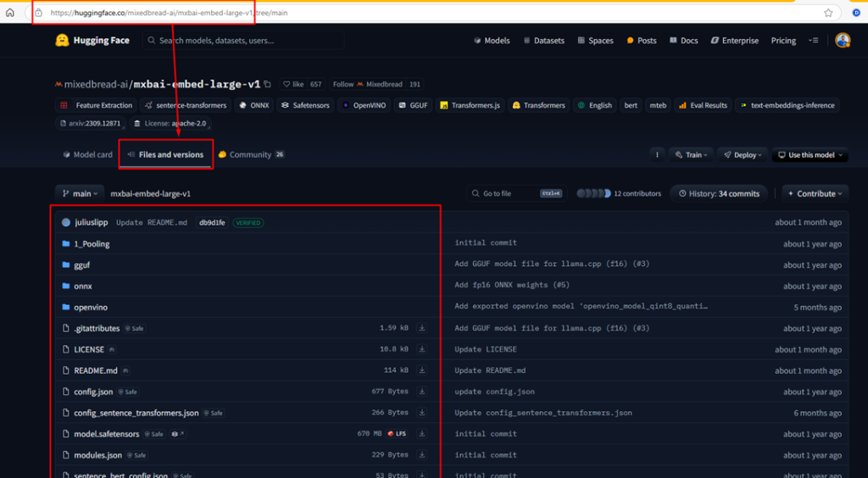This screenshot has height=478, width=868.
Task: Open the Train dropdown
Action: click(x=690, y=155)
